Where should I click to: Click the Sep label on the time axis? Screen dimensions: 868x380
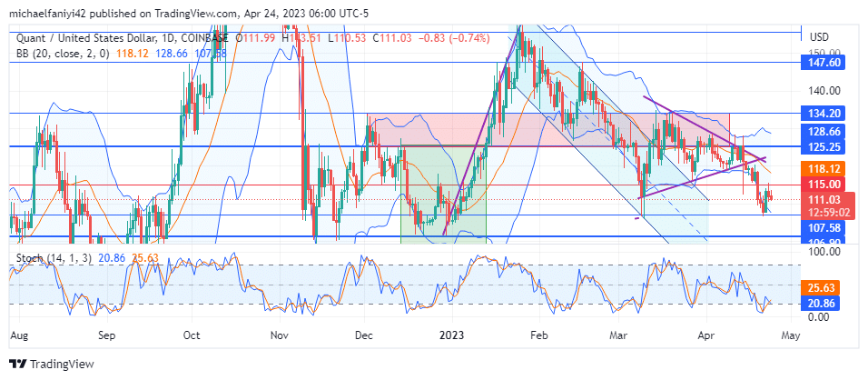point(107,335)
